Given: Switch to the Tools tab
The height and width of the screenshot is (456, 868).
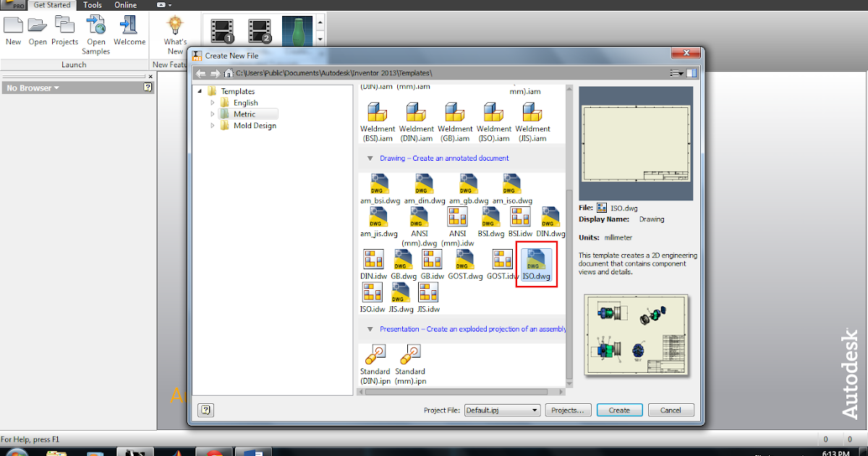Looking at the screenshot, I should [x=92, y=5].
